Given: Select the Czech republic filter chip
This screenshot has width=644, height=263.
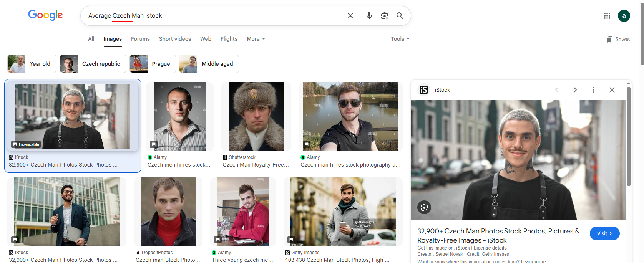Looking at the screenshot, I should pos(93,64).
